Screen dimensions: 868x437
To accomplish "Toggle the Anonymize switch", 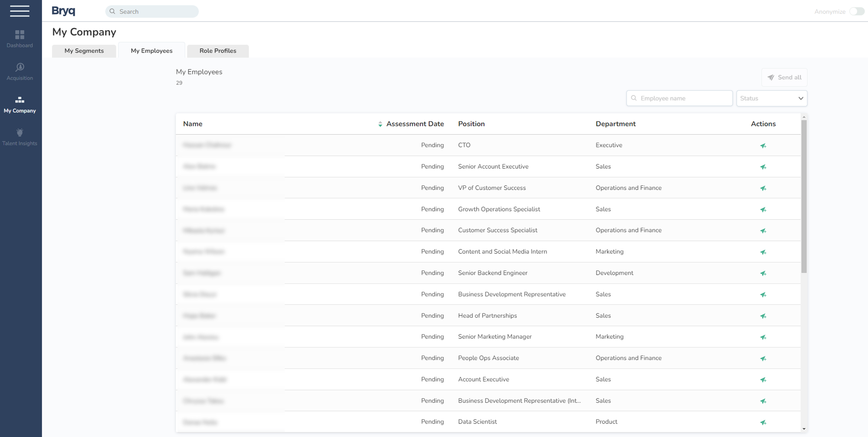I will 857,12.
